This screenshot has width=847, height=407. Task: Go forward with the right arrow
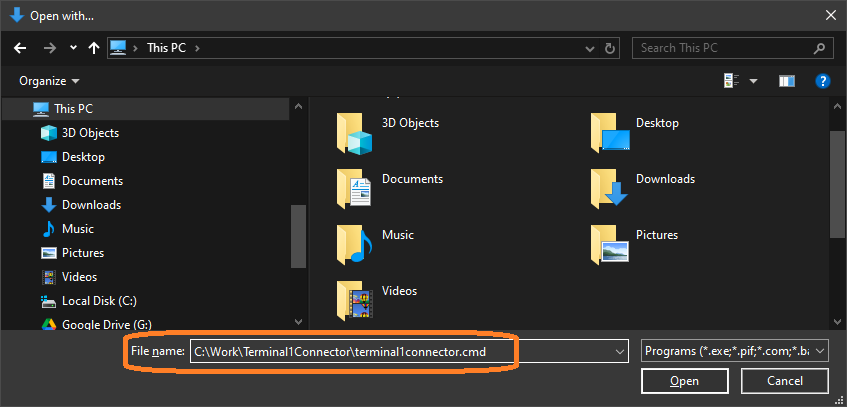coord(50,48)
